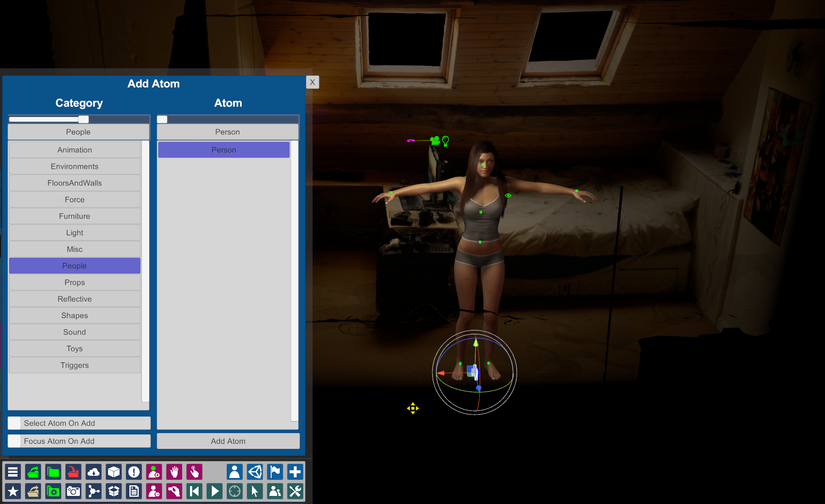Select the Environments category
Image resolution: width=825 pixels, height=504 pixels.
75,166
